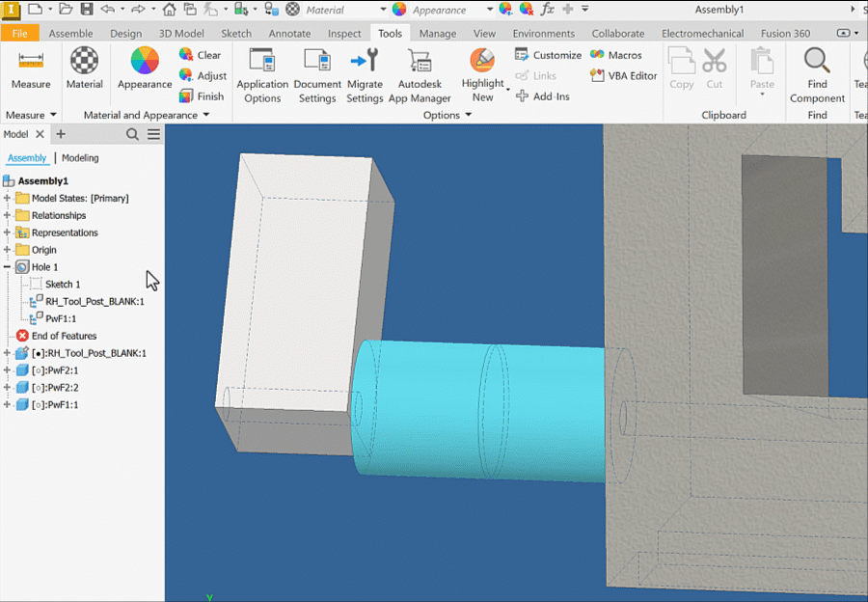Expand Model States: [Primary] node
The height and width of the screenshot is (602, 868).
coord(7,198)
